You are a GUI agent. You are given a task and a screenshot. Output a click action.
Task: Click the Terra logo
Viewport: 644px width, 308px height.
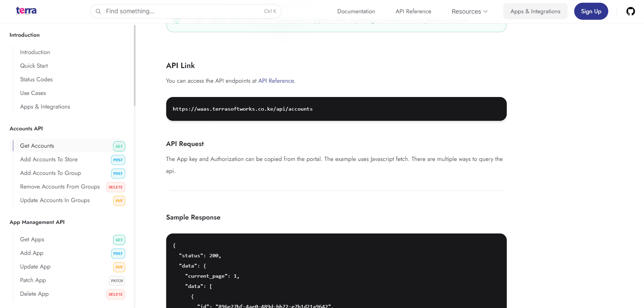tap(26, 11)
